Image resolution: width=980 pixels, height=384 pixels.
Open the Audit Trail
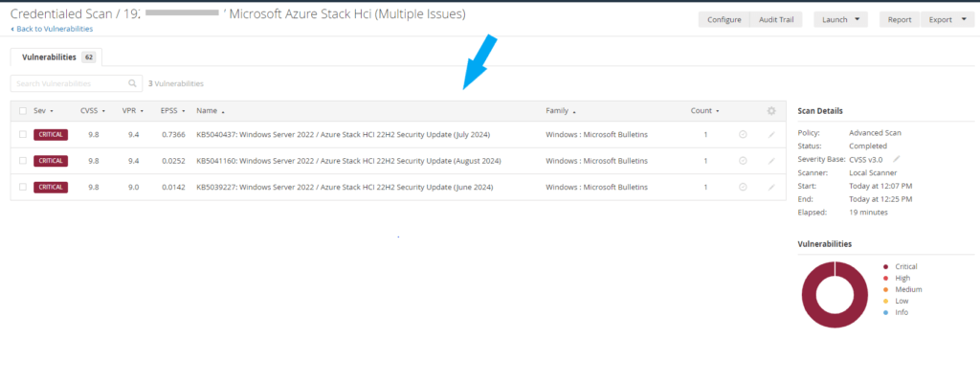775,19
